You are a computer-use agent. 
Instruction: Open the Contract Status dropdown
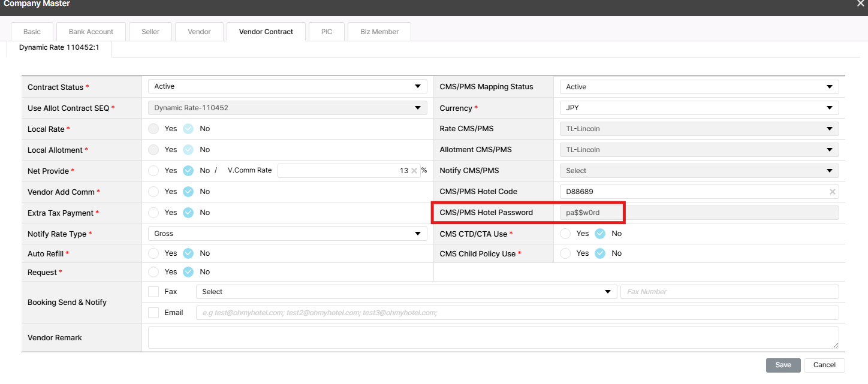(287, 87)
